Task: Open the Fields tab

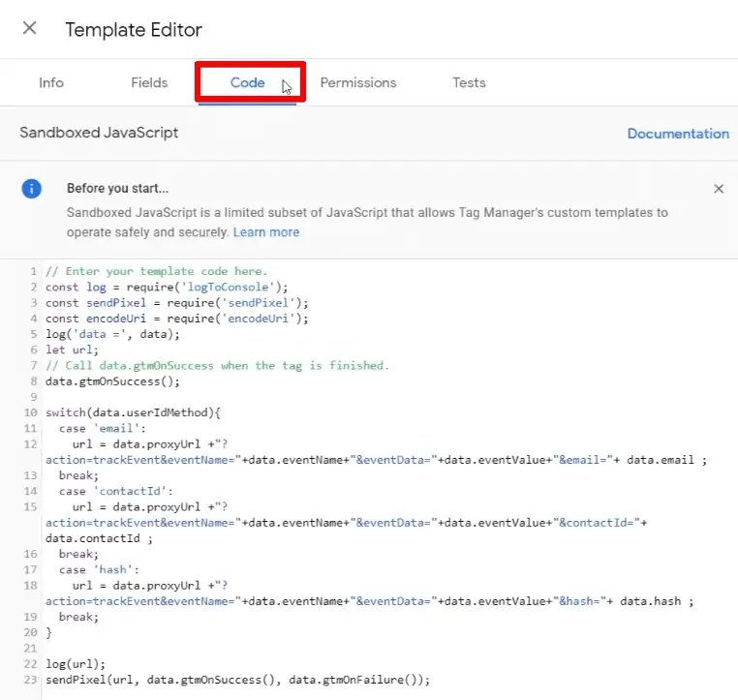Action: pyautogui.click(x=149, y=83)
